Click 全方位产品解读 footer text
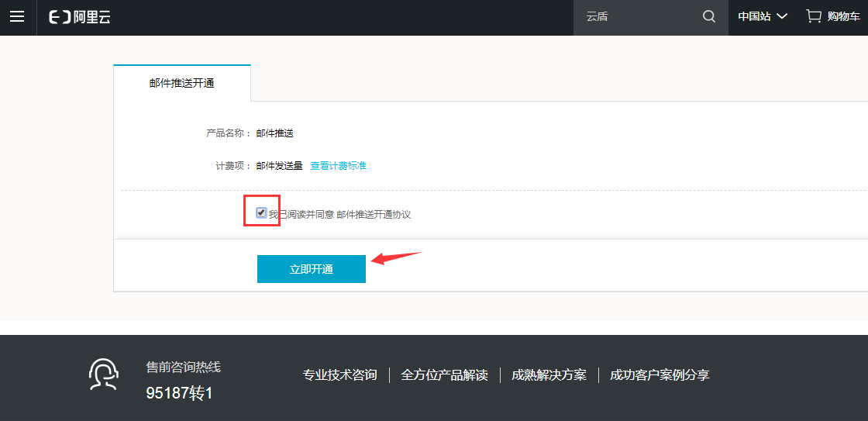This screenshot has width=868, height=421. [444, 375]
